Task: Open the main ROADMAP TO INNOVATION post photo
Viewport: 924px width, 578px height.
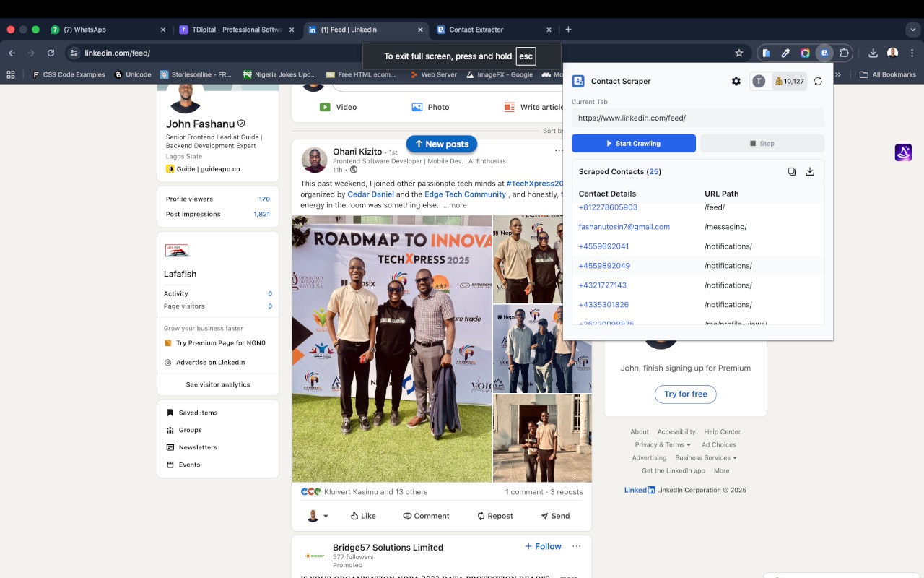Action: pos(392,348)
